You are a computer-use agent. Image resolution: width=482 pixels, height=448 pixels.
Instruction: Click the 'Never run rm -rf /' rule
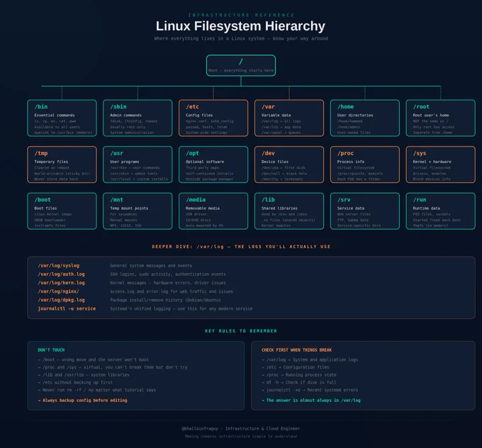tap(97, 390)
